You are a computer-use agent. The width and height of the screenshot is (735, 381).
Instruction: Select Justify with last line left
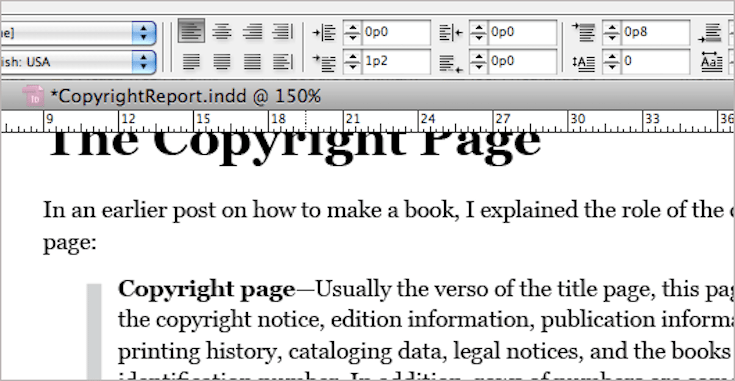tap(191, 61)
